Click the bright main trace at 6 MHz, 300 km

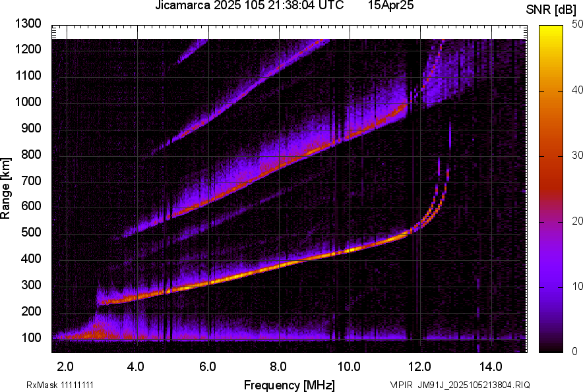tap(208, 284)
